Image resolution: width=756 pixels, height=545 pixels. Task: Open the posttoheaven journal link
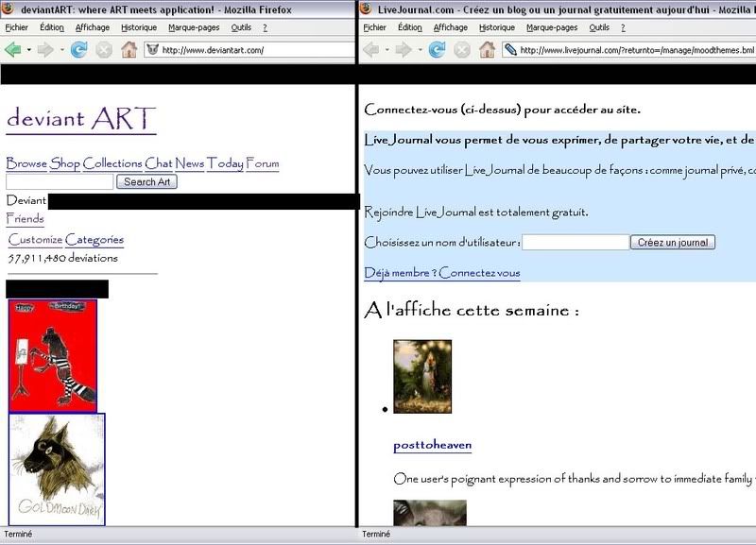[x=433, y=445]
